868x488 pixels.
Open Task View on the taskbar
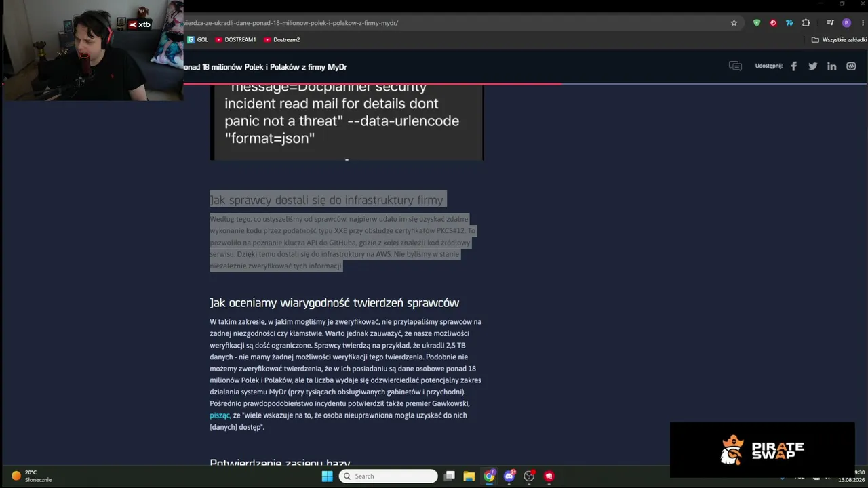point(449,476)
